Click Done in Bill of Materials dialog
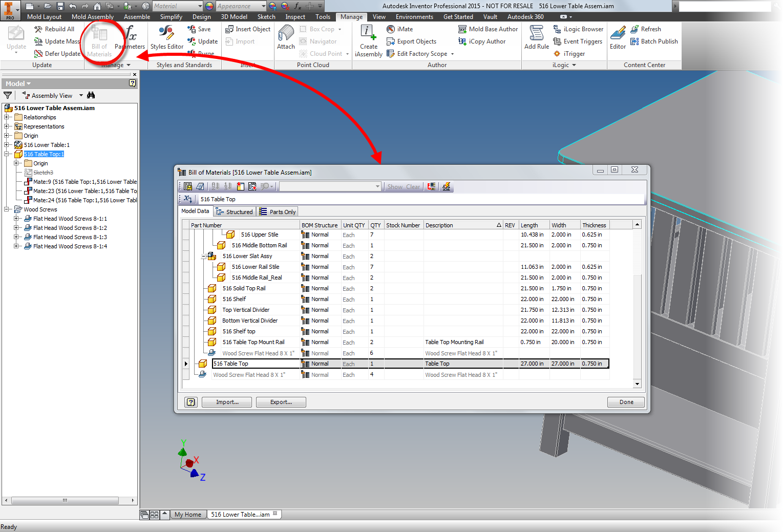 click(x=626, y=402)
